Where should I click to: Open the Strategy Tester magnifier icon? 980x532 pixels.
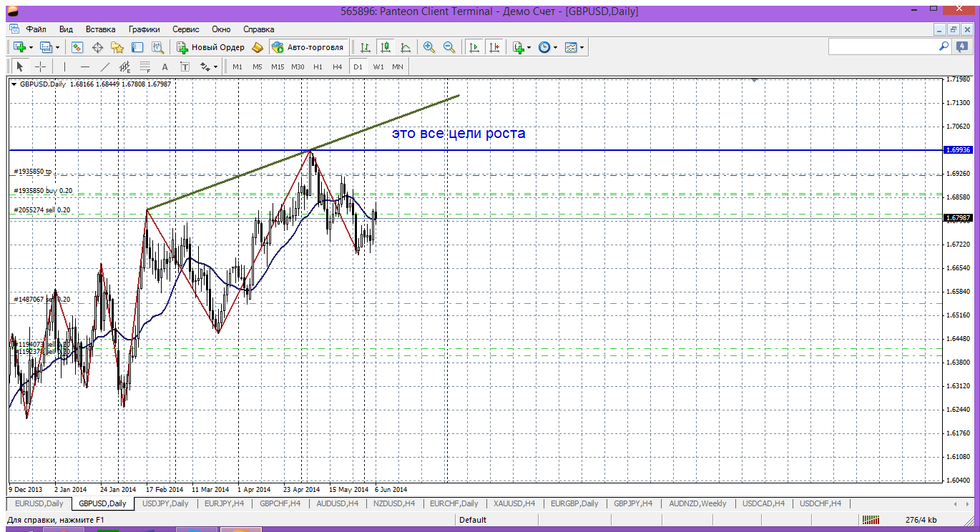158,47
